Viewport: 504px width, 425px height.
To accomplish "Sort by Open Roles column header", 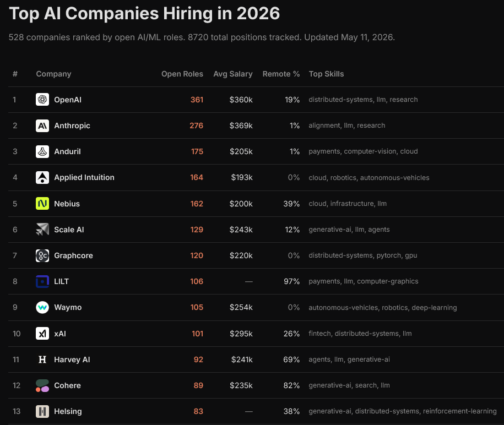I will pos(182,74).
